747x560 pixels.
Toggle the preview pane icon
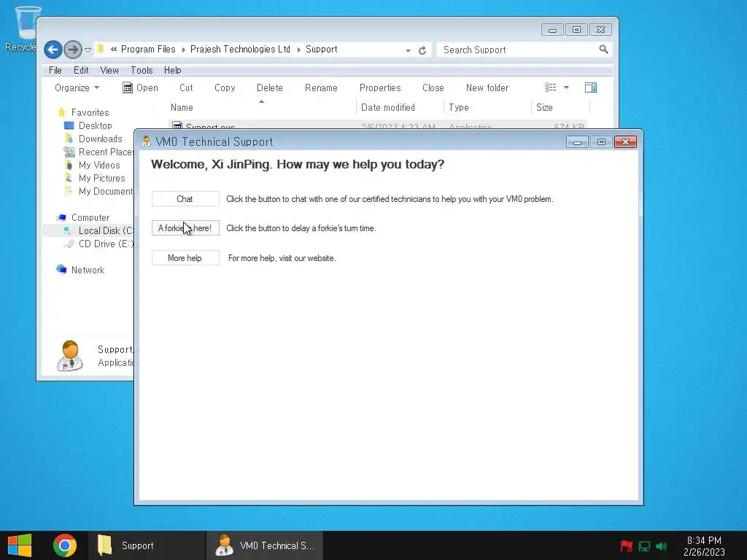pyautogui.click(x=591, y=87)
